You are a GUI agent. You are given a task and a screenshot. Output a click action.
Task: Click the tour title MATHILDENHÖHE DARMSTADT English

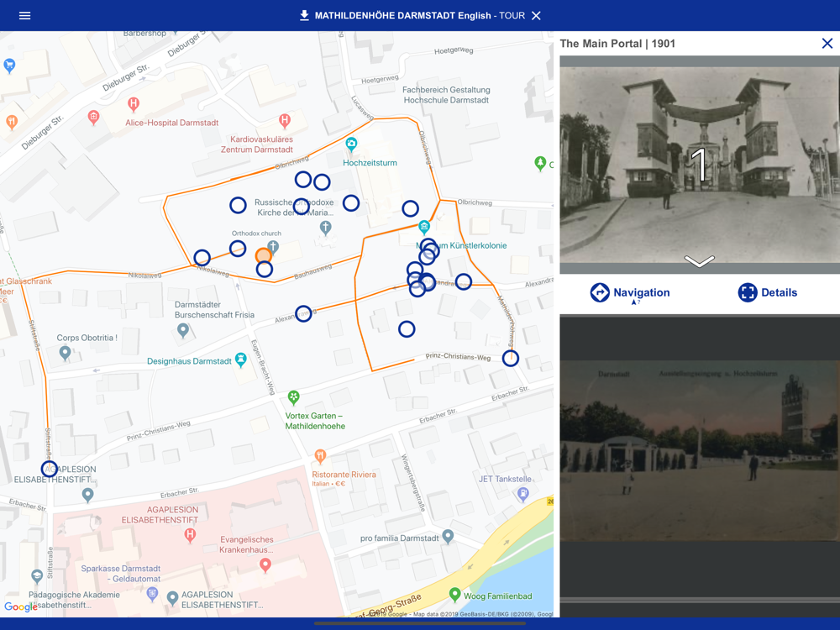click(403, 15)
